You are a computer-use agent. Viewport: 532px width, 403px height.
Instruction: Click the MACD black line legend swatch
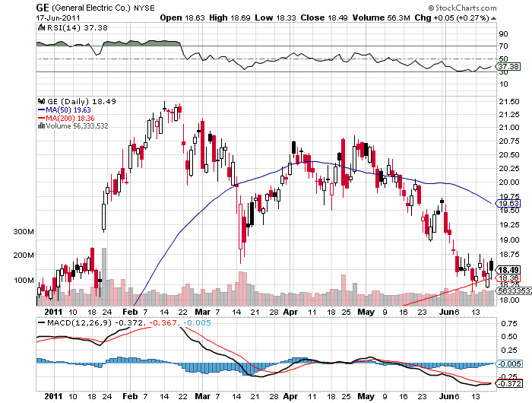coord(41,322)
